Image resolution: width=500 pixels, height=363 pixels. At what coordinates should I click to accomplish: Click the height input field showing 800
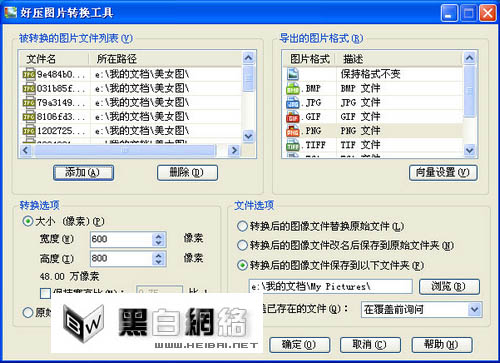tap(121, 259)
